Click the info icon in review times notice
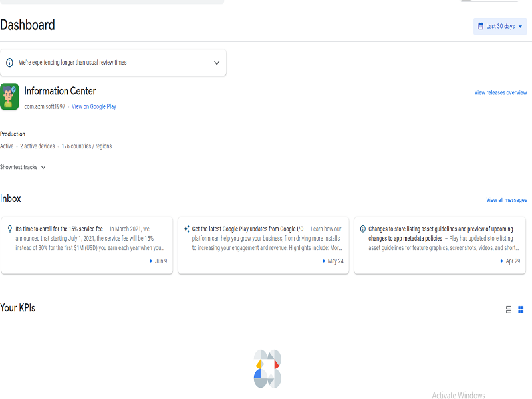Screen dimensions: 532x399 tap(9, 63)
